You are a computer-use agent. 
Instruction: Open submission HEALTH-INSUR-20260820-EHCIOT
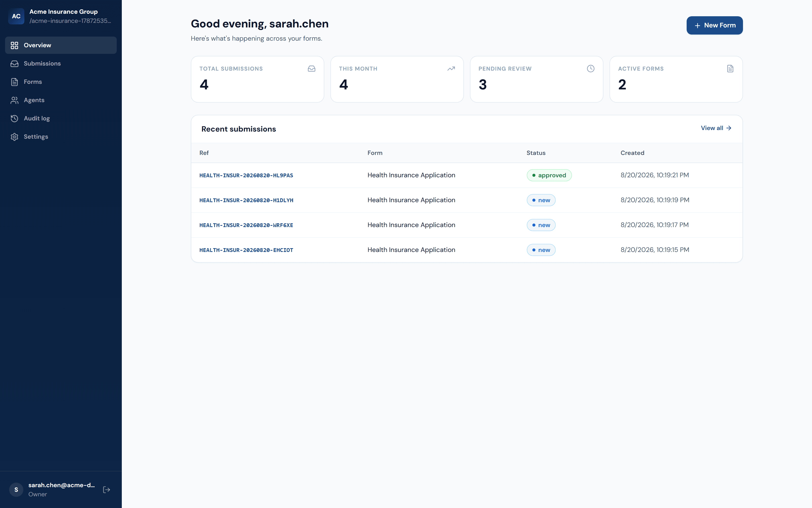coord(246,250)
